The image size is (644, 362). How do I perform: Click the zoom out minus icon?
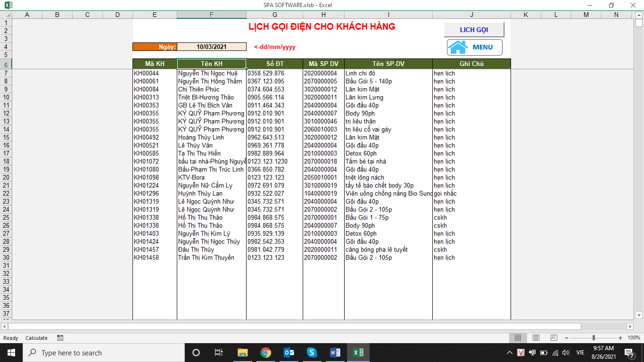[566, 338]
